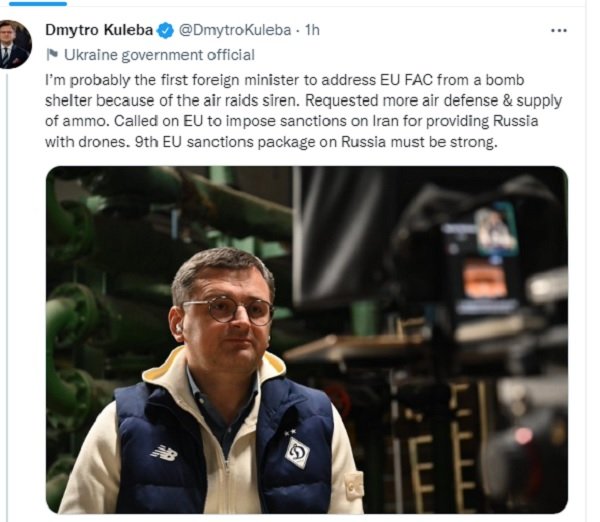The height and width of the screenshot is (522, 600).
Task: Open the three-dot more options menu
Action: [x=558, y=31]
